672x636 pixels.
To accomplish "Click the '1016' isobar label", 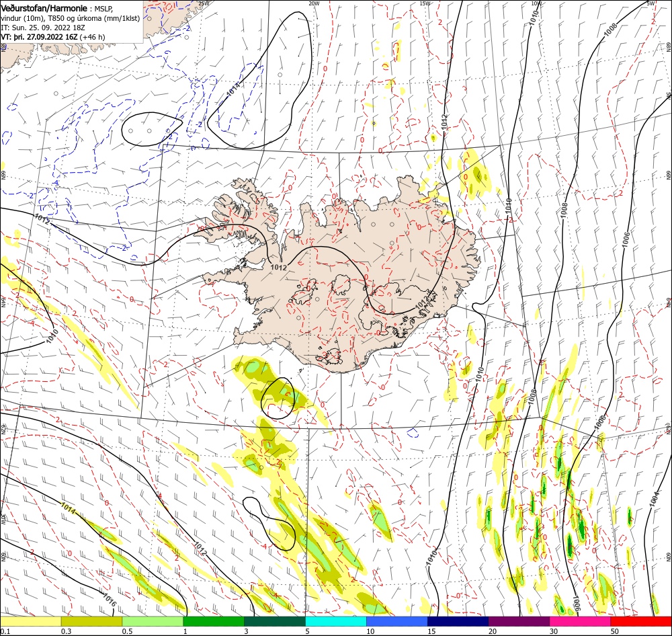I will [110, 599].
